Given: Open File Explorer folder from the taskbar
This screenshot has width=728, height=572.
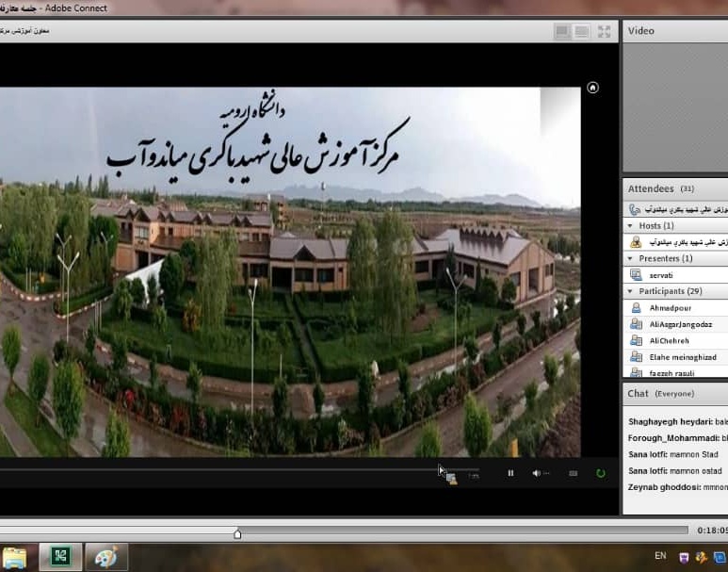Looking at the screenshot, I should 14,557.
